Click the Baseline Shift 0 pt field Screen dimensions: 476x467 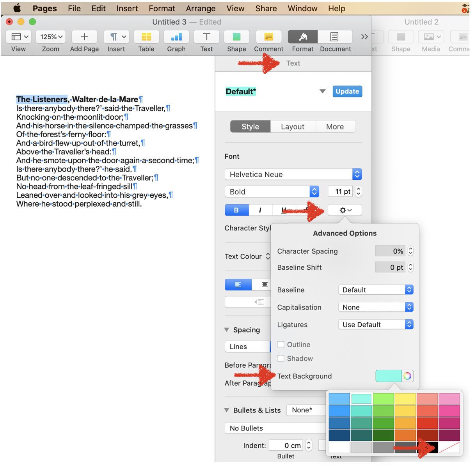(390, 267)
